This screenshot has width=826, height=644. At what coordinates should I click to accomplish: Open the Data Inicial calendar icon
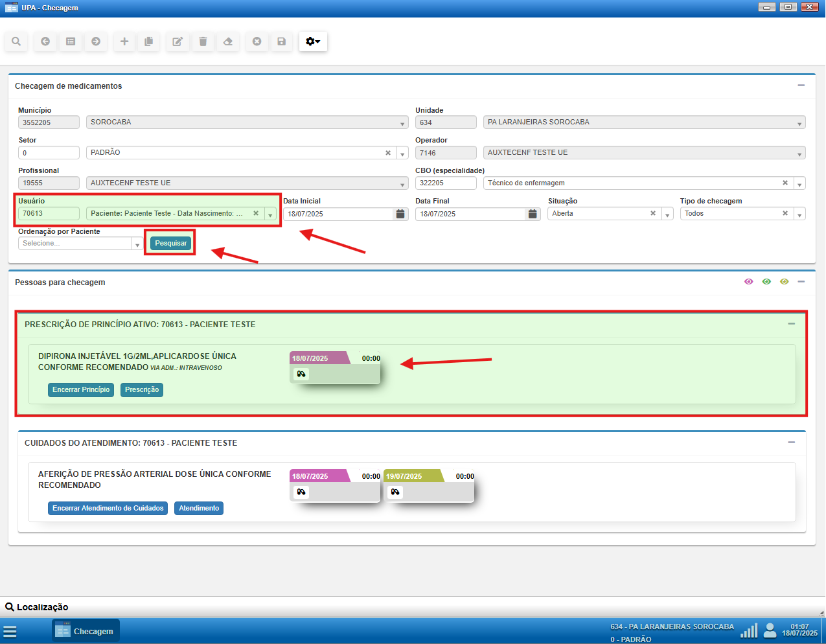pos(400,214)
